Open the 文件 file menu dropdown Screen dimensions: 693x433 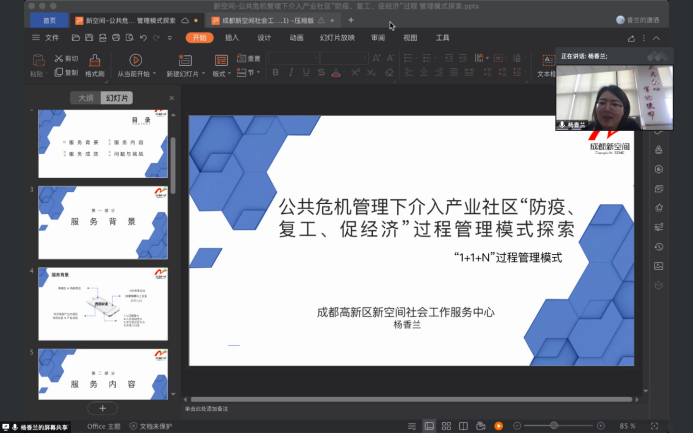click(x=50, y=38)
